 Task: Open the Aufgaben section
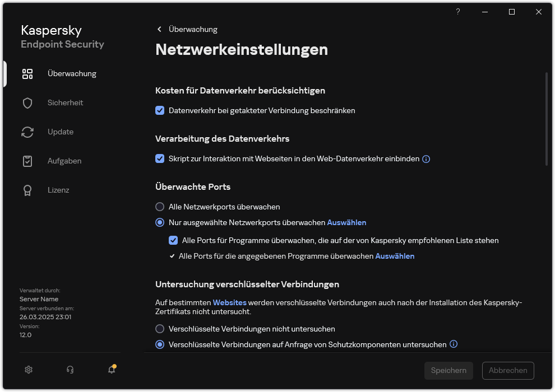point(64,161)
